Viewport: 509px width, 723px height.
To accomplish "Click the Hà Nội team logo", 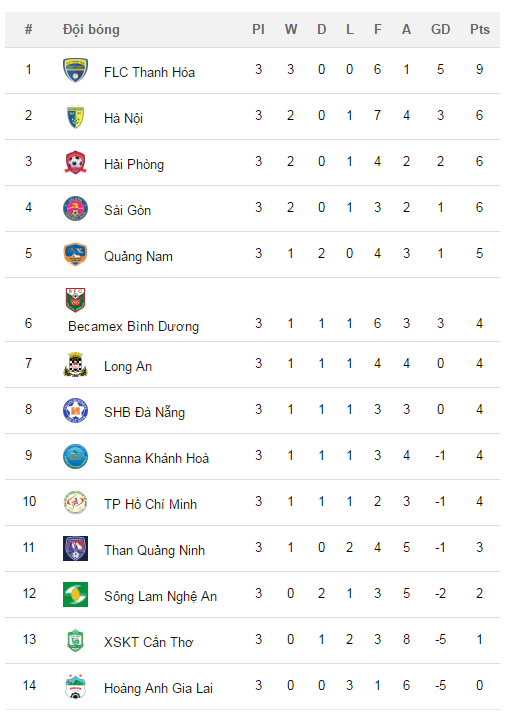I will pyautogui.click(x=75, y=116).
